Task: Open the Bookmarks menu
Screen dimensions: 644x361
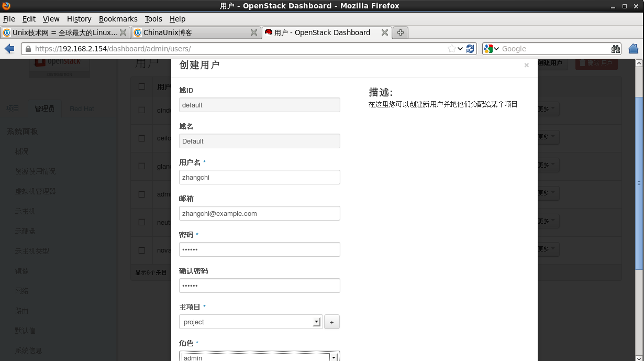Action: click(118, 19)
